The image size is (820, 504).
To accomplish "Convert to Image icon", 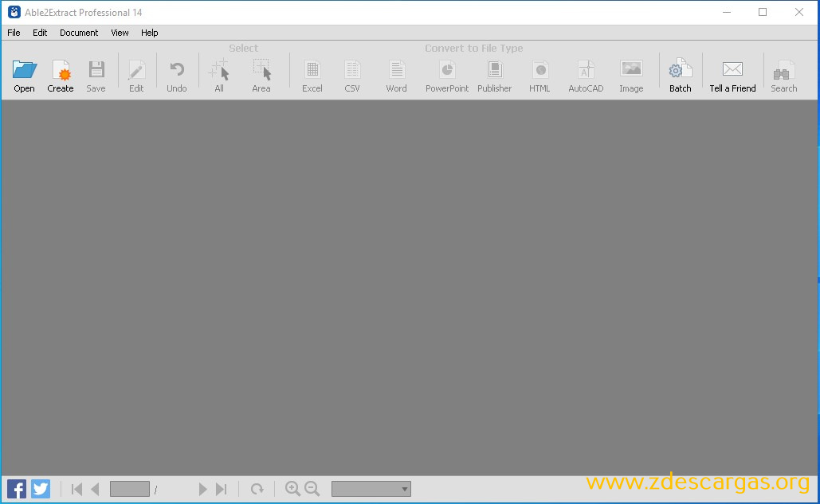I will click(631, 69).
